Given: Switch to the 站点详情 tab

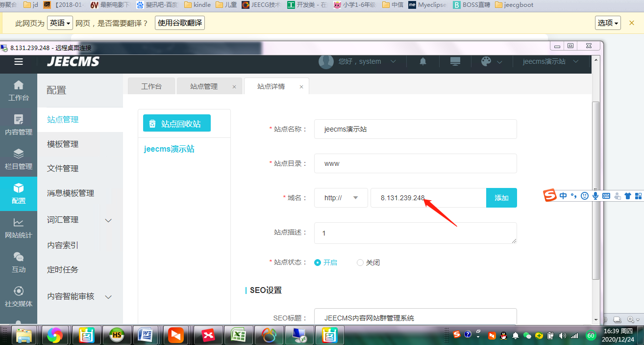Looking at the screenshot, I should [x=271, y=86].
